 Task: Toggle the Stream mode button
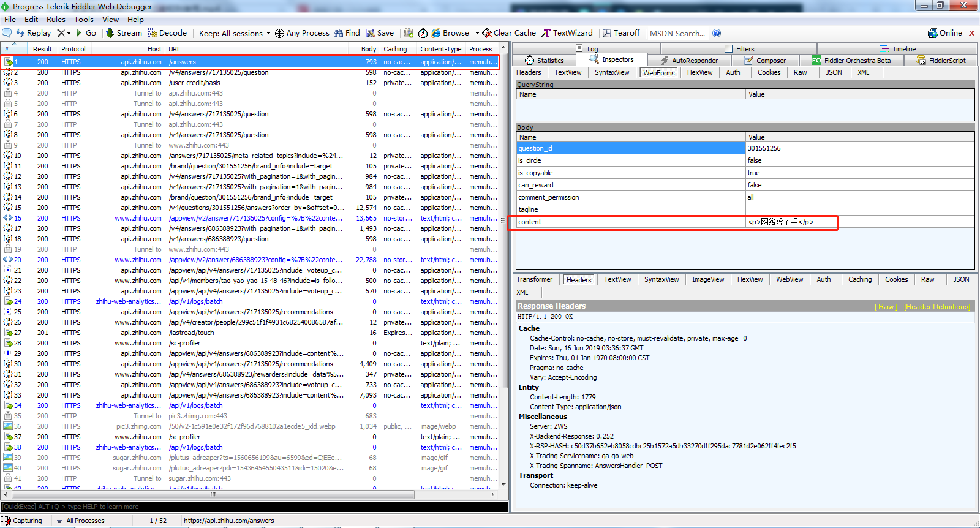point(124,33)
